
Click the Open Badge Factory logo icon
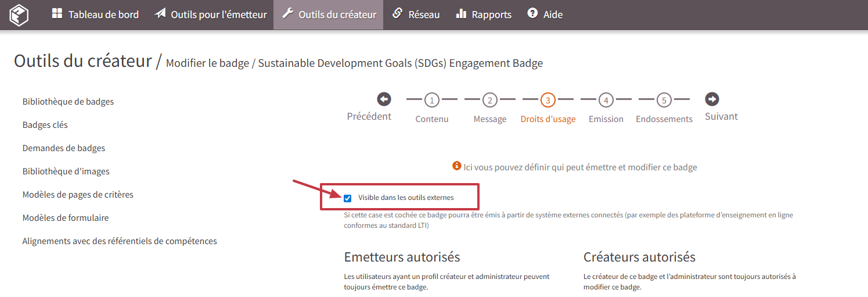19,15
